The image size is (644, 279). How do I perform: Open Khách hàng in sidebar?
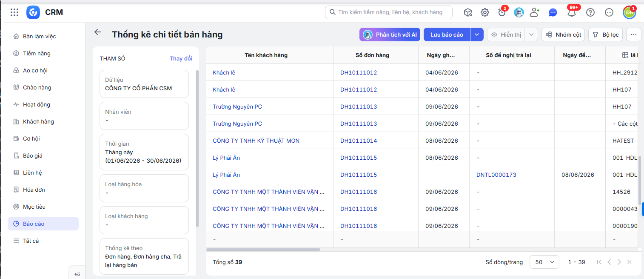[x=43, y=121]
